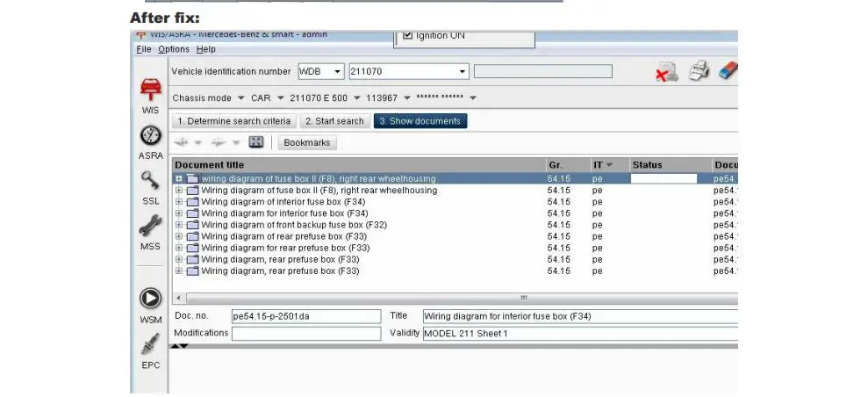
Task: Switch to '2. Start search' tab
Action: point(334,121)
